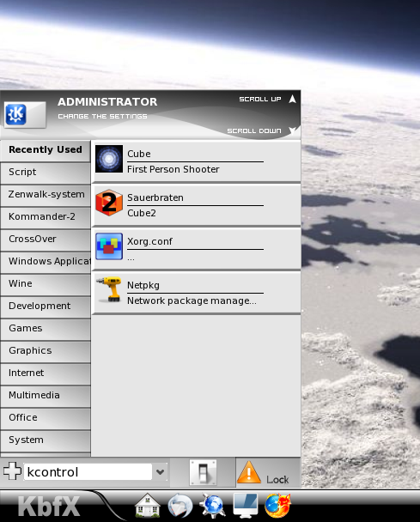Image resolution: width=420 pixels, height=522 pixels.
Task: Expand the kcontrol command dropdown arrow
Action: [161, 472]
